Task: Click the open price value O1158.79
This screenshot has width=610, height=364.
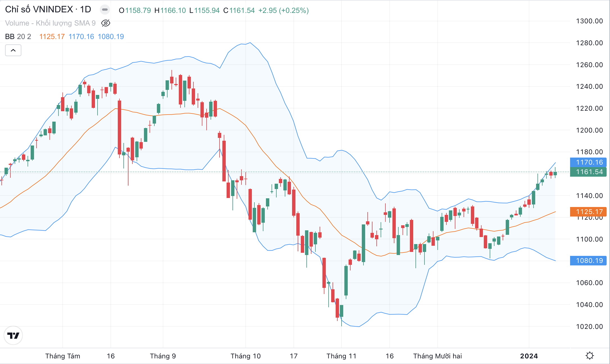Action: [135, 10]
